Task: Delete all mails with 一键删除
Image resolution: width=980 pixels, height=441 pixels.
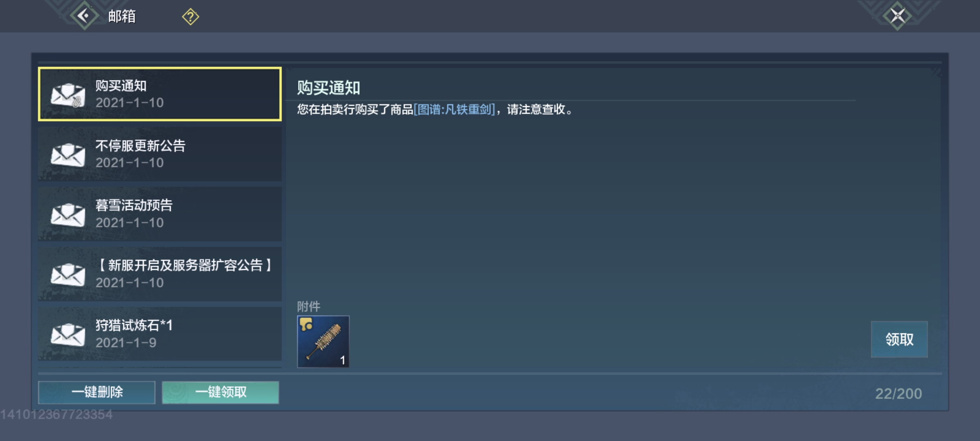Action: coord(97,392)
